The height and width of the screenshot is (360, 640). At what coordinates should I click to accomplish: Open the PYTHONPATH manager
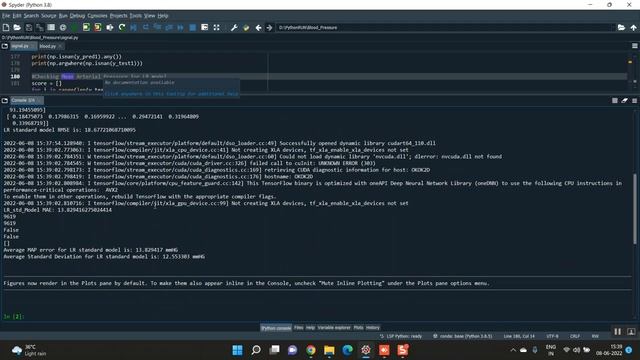pos(246,27)
